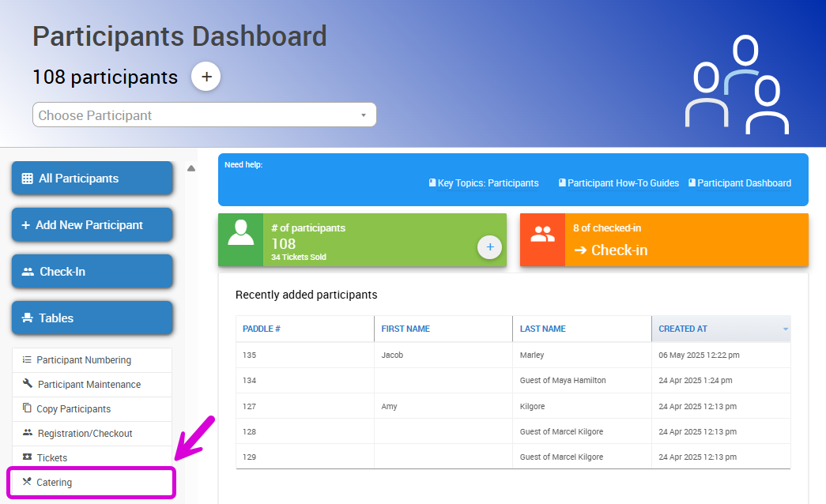
Task: Click the table icon on the Tables button
Action: click(x=26, y=318)
